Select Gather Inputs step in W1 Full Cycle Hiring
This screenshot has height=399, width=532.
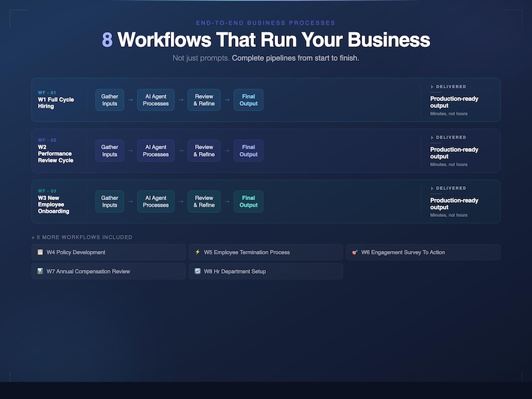point(110,100)
